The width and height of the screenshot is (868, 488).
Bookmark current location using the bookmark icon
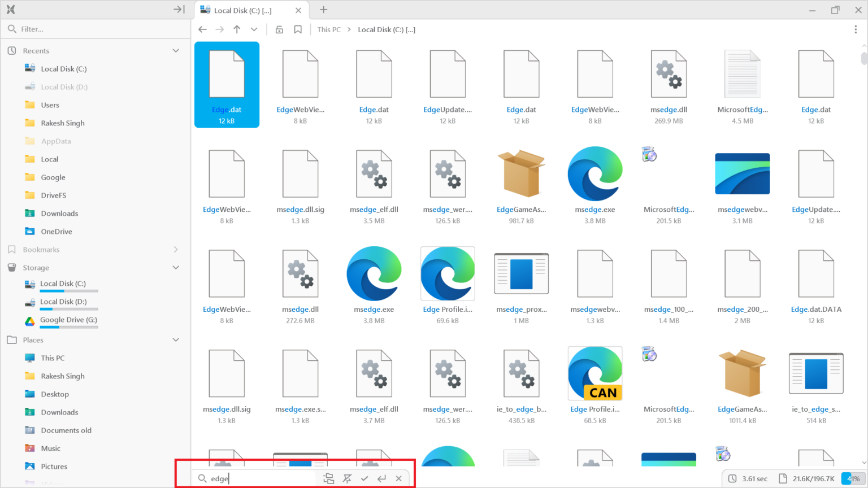298,29
